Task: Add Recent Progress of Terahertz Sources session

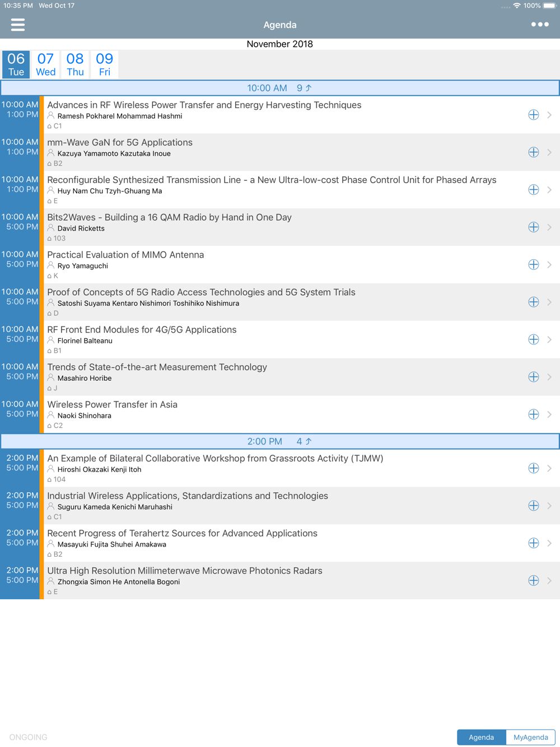Action: pyautogui.click(x=534, y=544)
